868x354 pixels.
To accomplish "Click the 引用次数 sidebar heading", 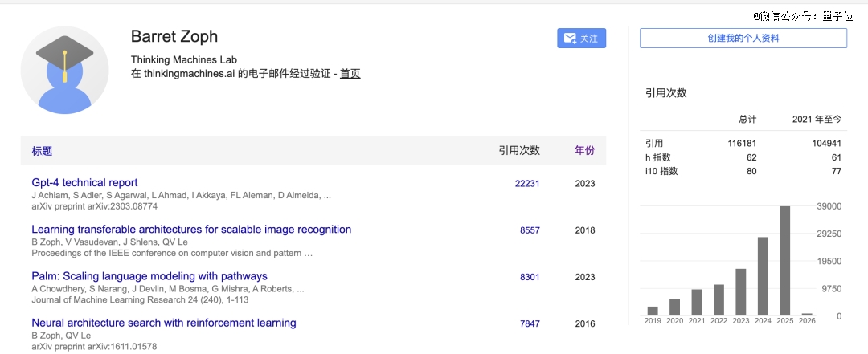I will 665,93.
